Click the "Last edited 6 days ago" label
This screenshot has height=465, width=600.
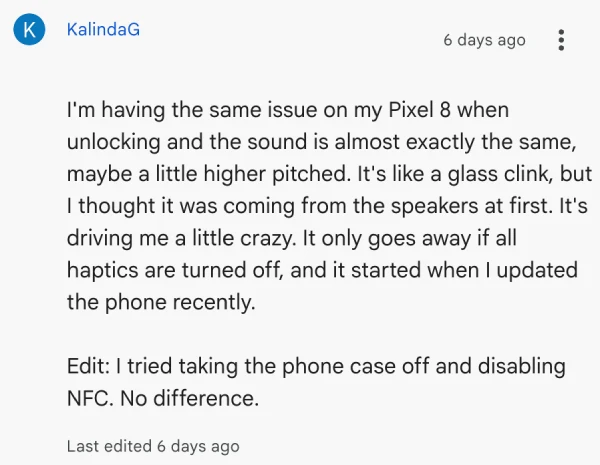click(x=153, y=445)
